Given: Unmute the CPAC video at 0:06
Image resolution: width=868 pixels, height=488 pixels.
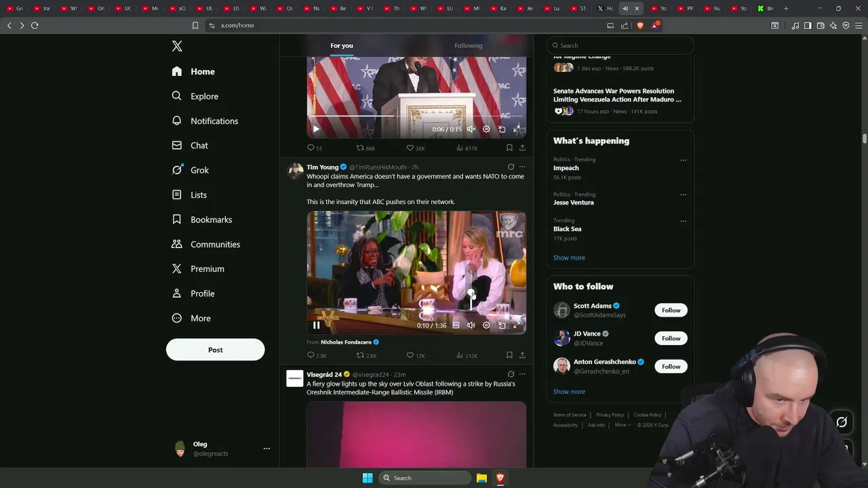Looking at the screenshot, I should 471,129.
